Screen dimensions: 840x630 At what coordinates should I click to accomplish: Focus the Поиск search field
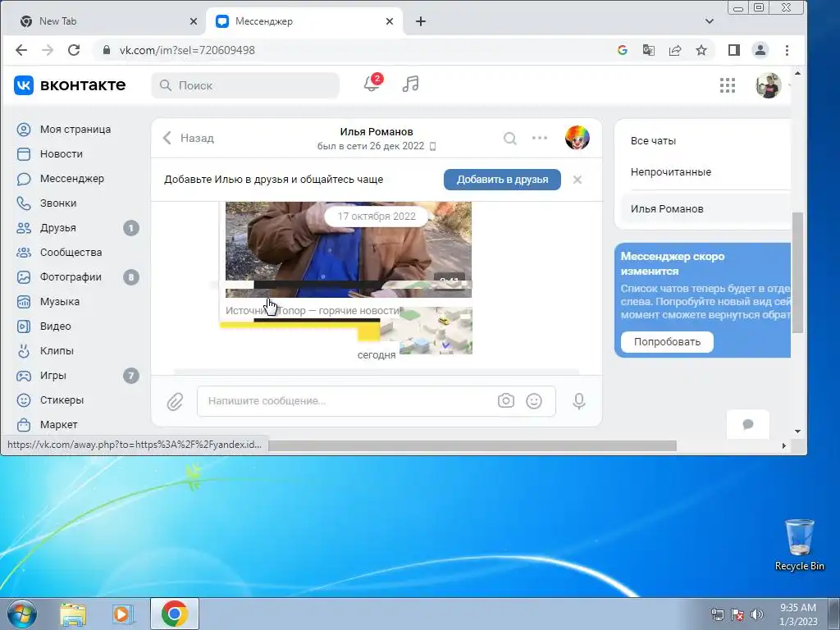pyautogui.click(x=245, y=85)
